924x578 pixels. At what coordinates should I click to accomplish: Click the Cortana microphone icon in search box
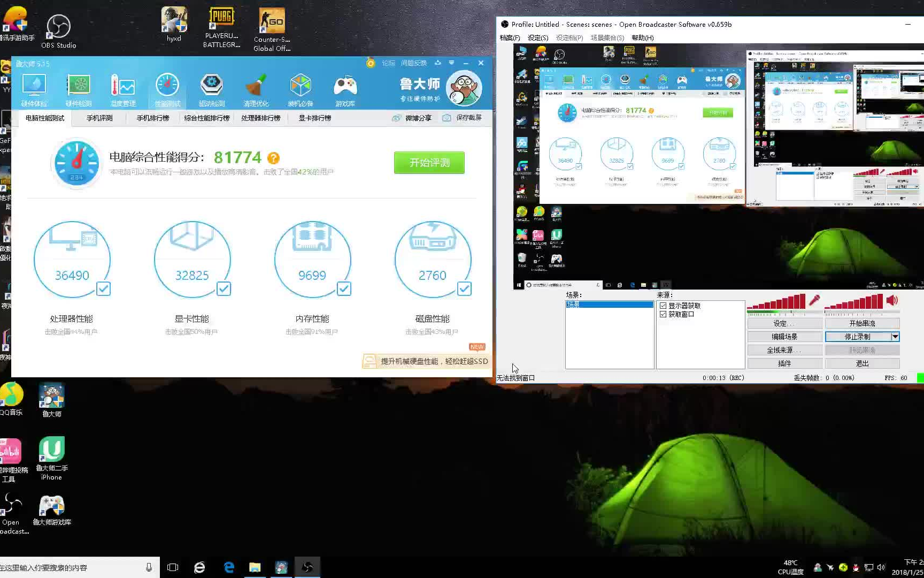[x=149, y=567]
